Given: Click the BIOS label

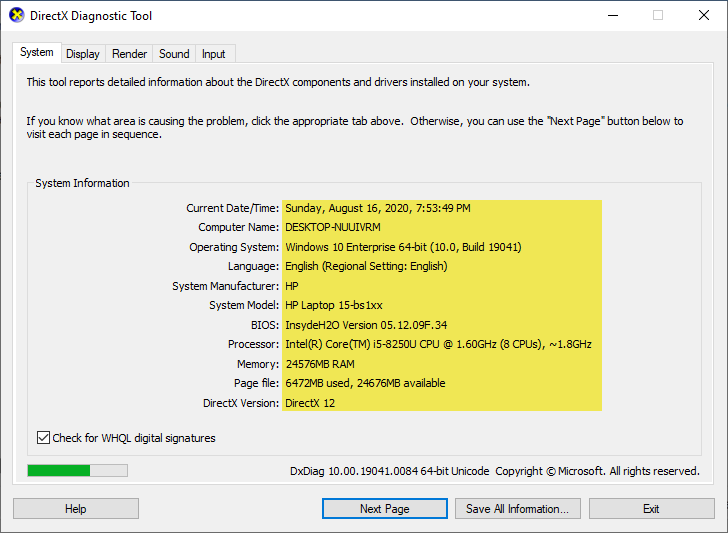Looking at the screenshot, I should (265, 325).
